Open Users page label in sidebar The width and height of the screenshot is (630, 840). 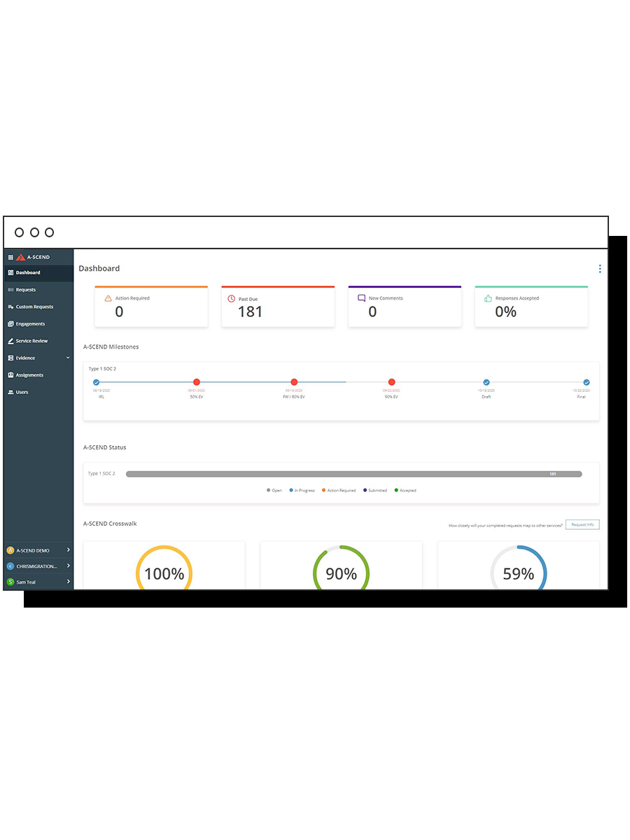coord(22,392)
